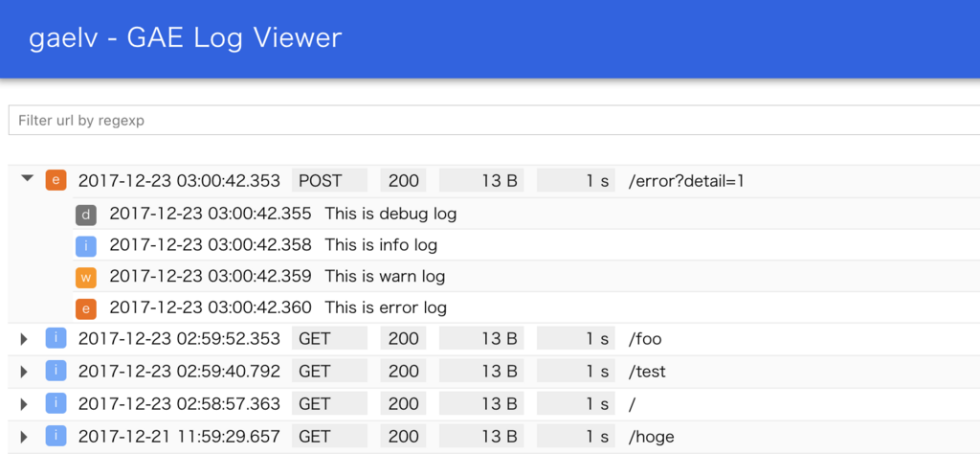Click the GET method on the /hoge row
This screenshot has height=454, width=980.
tap(329, 437)
